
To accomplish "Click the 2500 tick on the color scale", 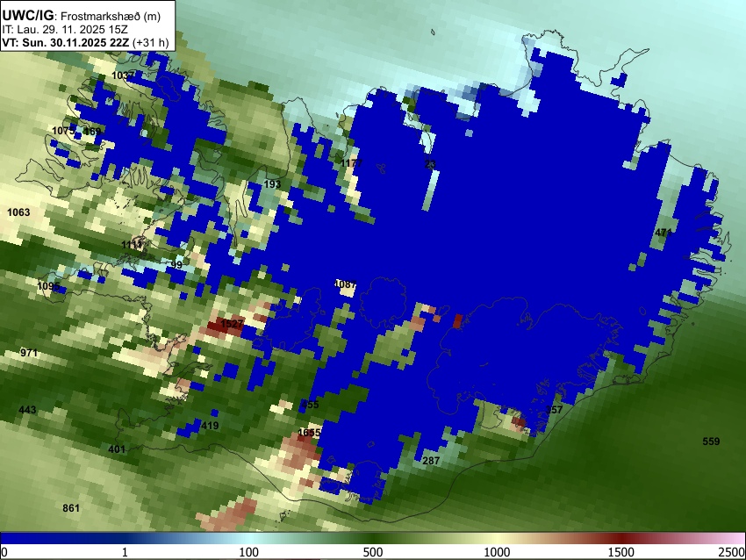I will pos(732,552).
